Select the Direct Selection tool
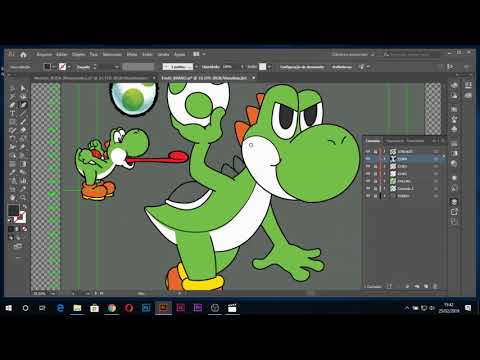The height and width of the screenshot is (360, 480). point(23,88)
